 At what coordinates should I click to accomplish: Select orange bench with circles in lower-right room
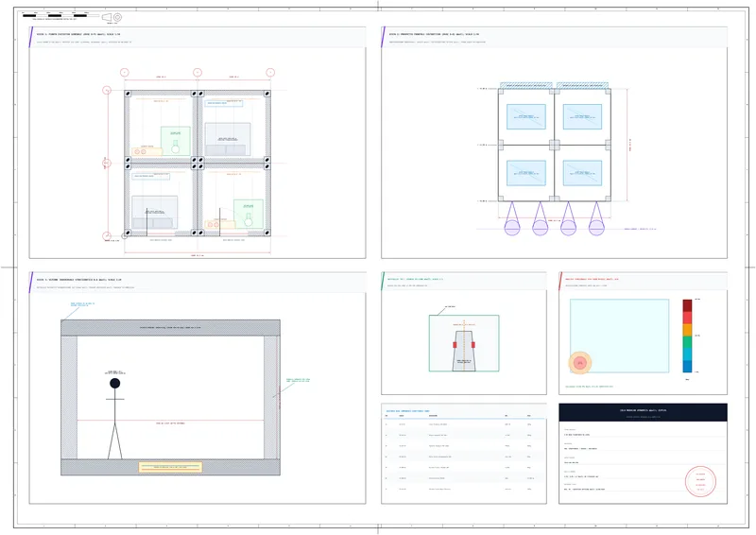(220, 224)
